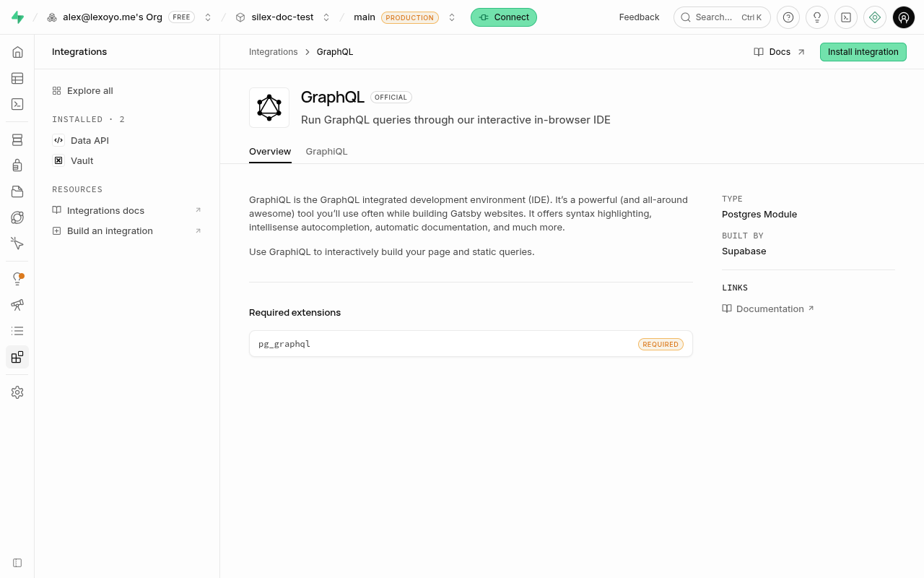Open the Documentation link under Links
The image size is (924, 578).
click(768, 309)
